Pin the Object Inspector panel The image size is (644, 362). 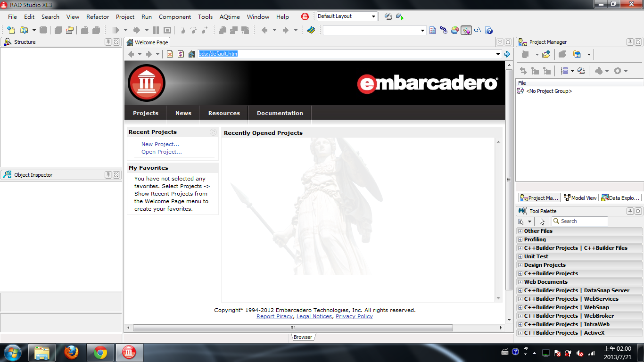pos(108,175)
